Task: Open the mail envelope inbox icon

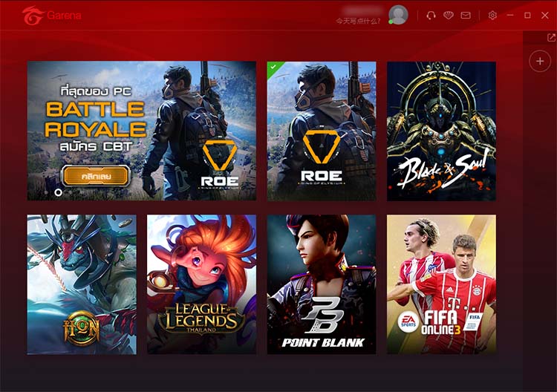Action: [x=466, y=16]
